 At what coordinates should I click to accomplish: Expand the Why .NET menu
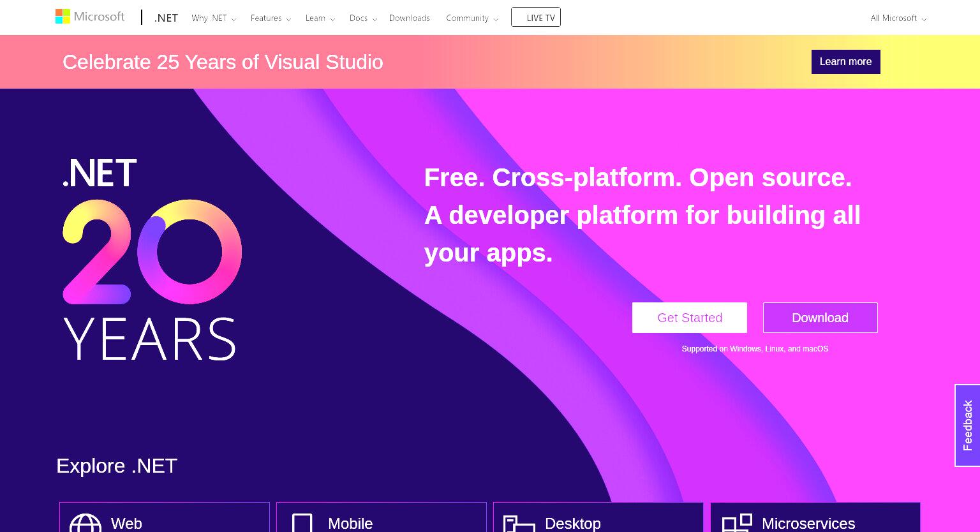point(214,18)
